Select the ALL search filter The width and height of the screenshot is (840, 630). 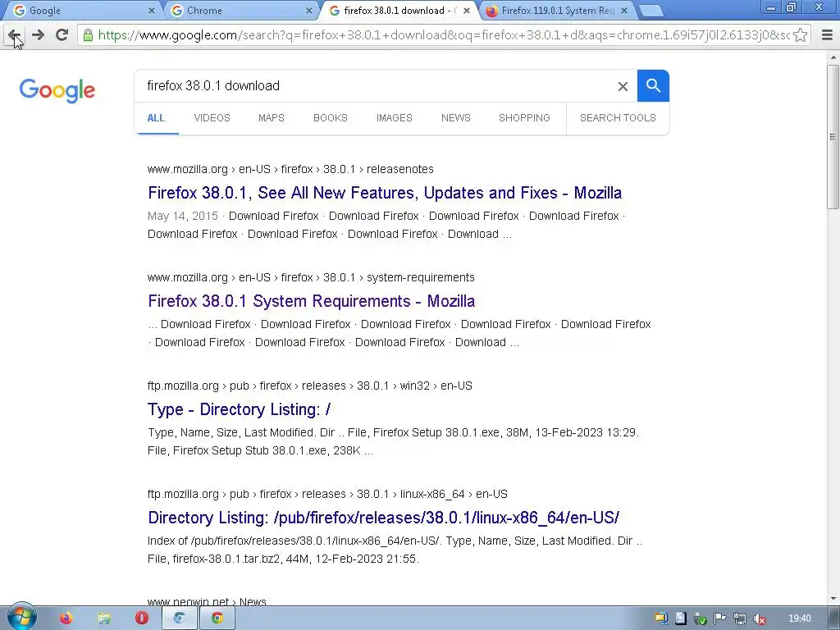pyautogui.click(x=156, y=118)
